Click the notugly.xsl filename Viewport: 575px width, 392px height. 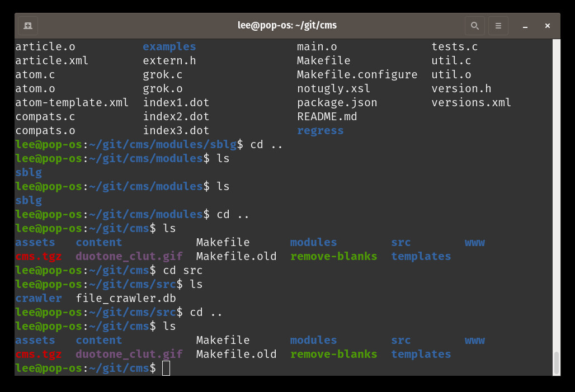(x=333, y=88)
